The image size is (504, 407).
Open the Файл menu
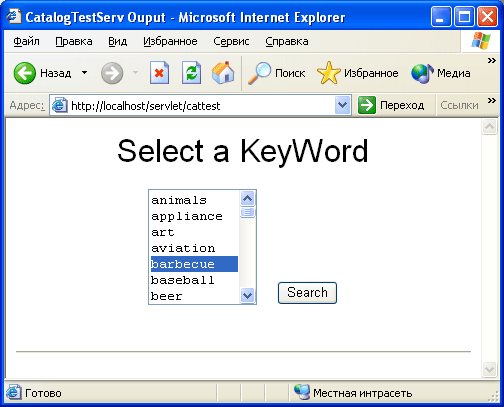click(x=26, y=41)
